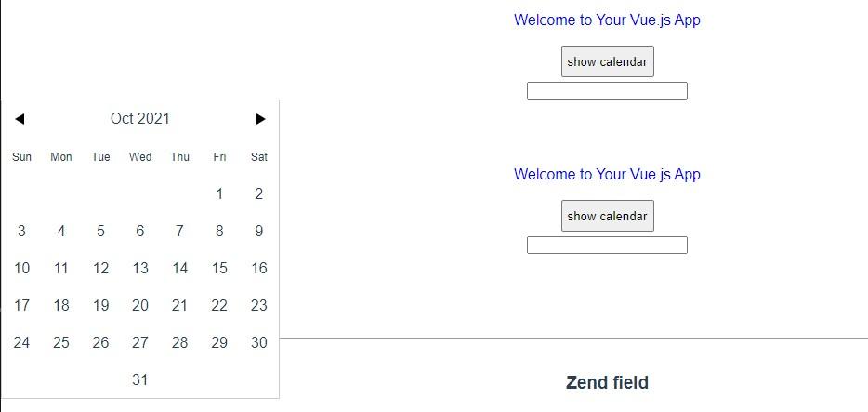Focus the first date input field

tap(607, 91)
